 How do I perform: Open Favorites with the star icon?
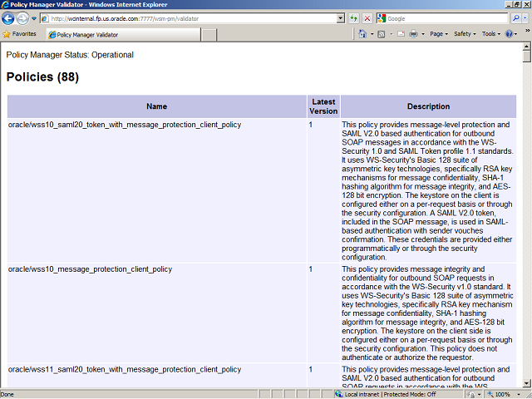(x=20, y=34)
